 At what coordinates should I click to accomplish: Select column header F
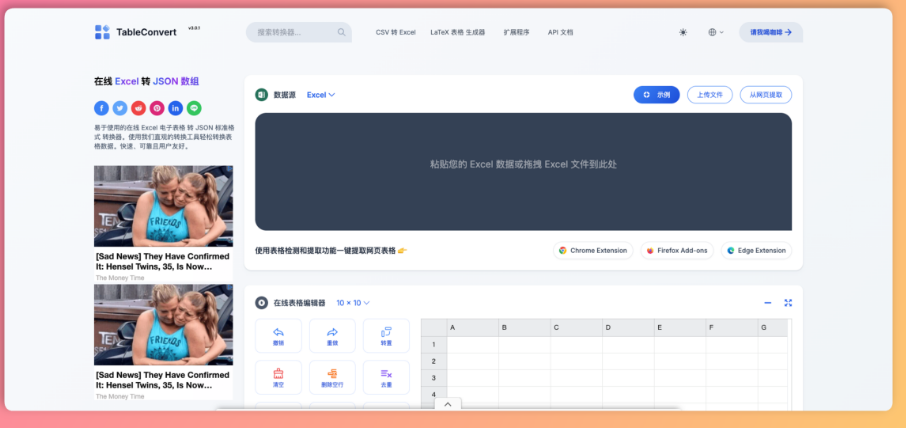732,327
